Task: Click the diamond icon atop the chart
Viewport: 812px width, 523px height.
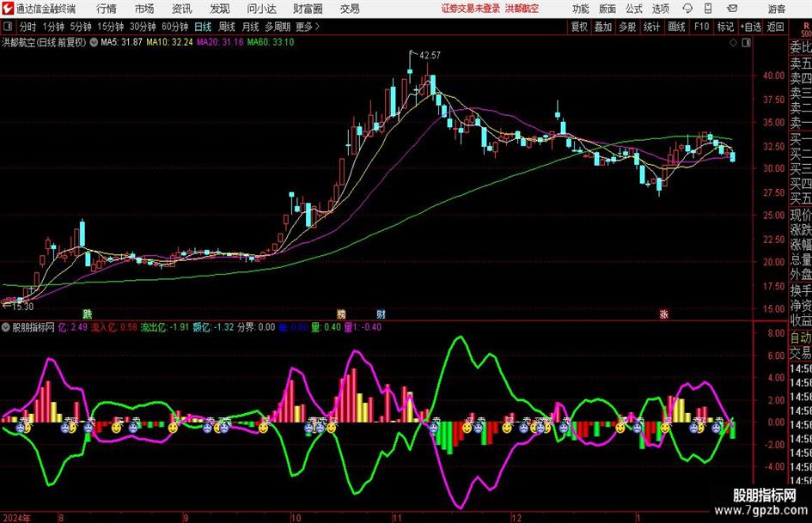Action: point(733,42)
